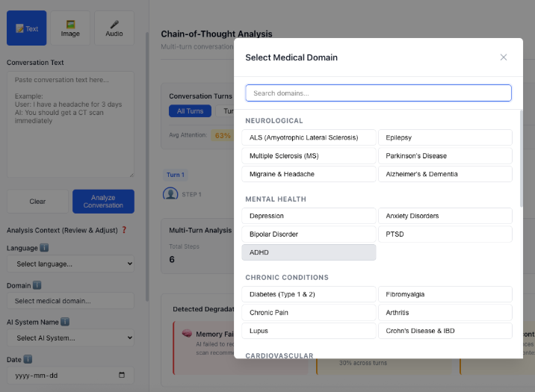Select the All Turns filter pill

tap(190, 111)
